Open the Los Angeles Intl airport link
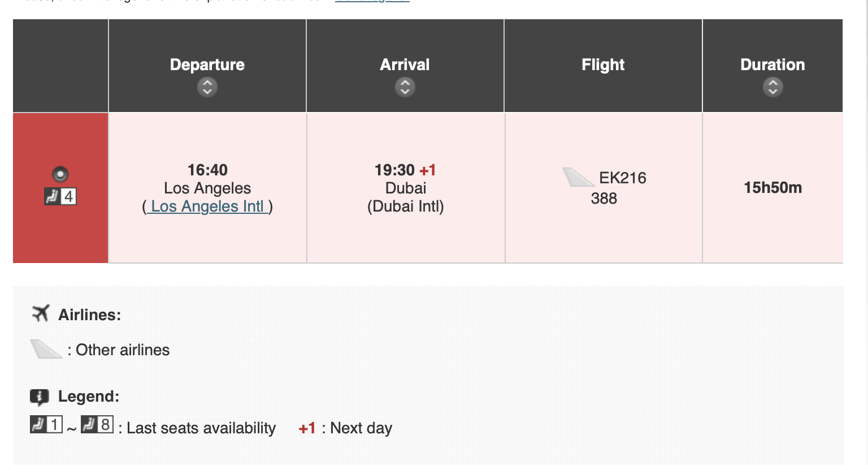The height and width of the screenshot is (465, 868). (x=207, y=206)
